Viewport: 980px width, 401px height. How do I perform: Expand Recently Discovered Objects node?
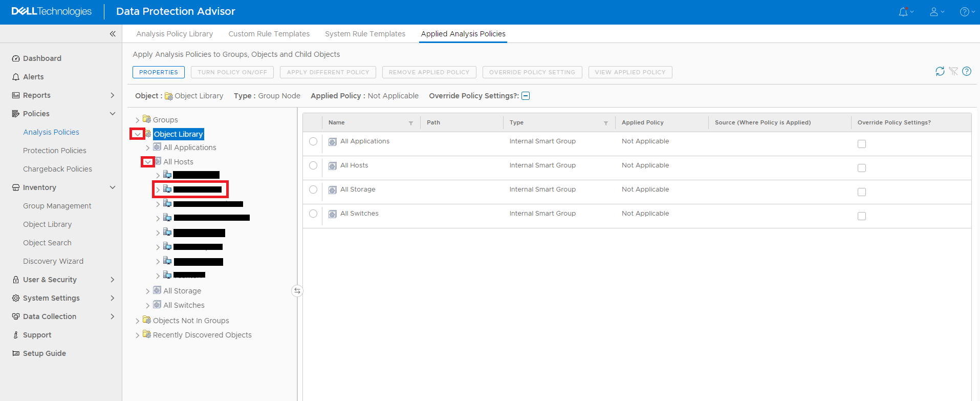click(137, 335)
